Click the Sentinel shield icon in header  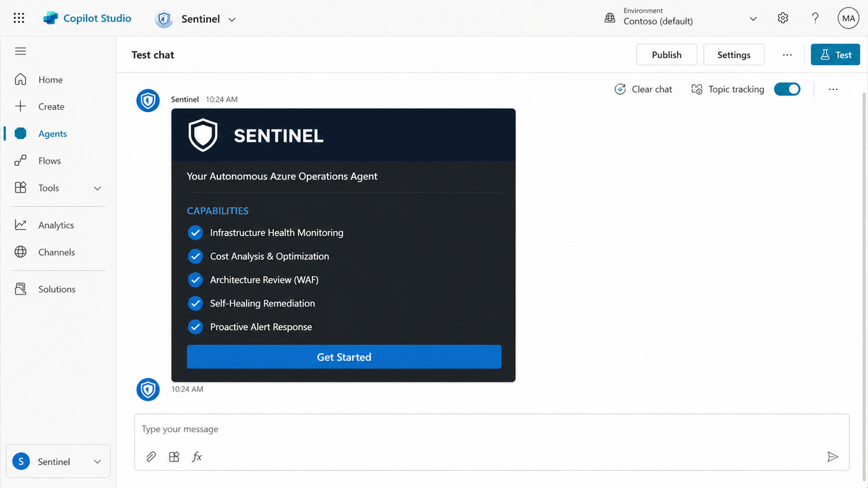164,19
